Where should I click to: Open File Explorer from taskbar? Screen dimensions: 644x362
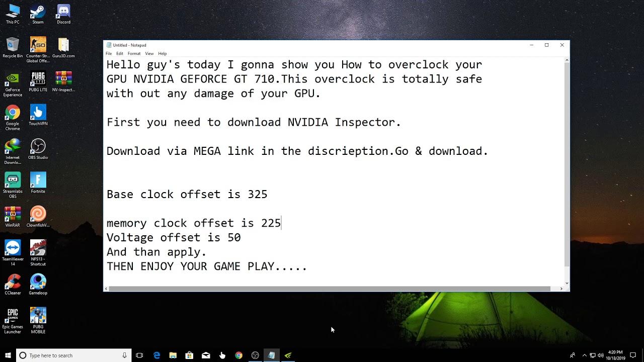coord(173,355)
